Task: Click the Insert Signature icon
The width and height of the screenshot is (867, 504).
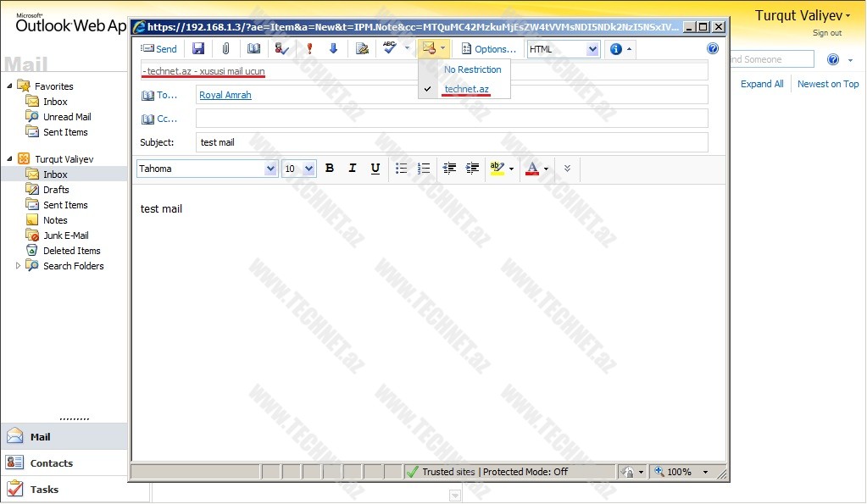Action: [x=362, y=49]
